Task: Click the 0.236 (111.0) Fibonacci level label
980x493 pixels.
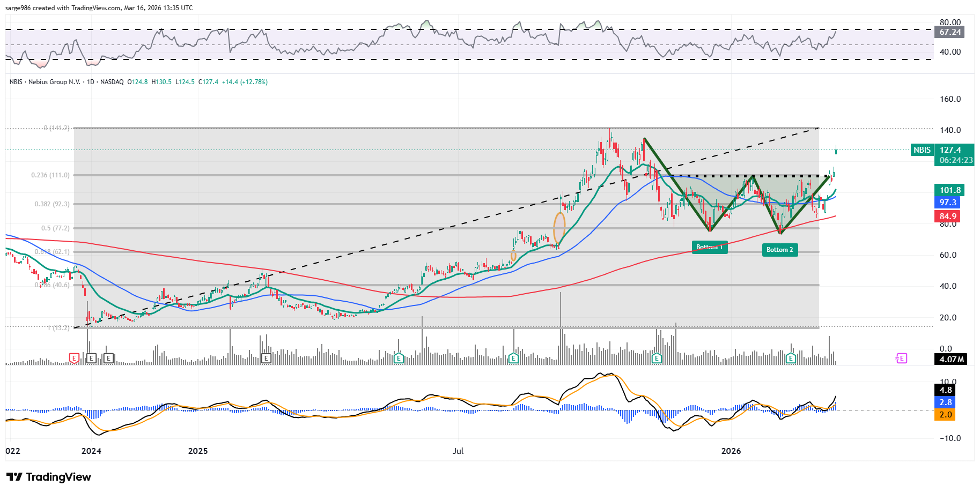Action: coord(50,175)
